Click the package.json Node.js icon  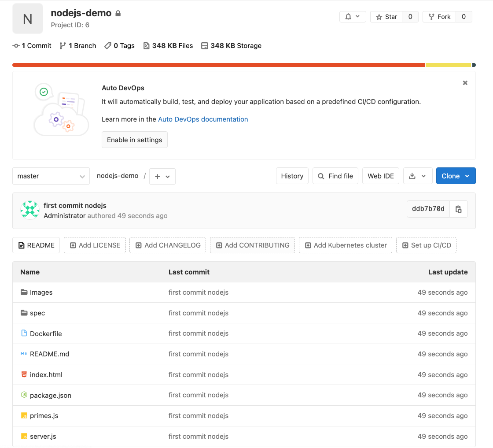[x=24, y=395]
